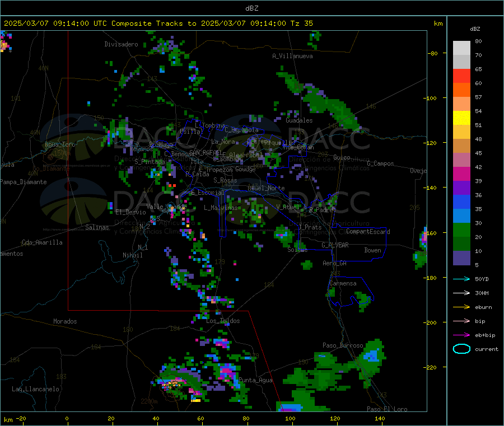The image size is (504, 426).
Task: Click the pink bip arrow in legend
Action: coord(461,321)
